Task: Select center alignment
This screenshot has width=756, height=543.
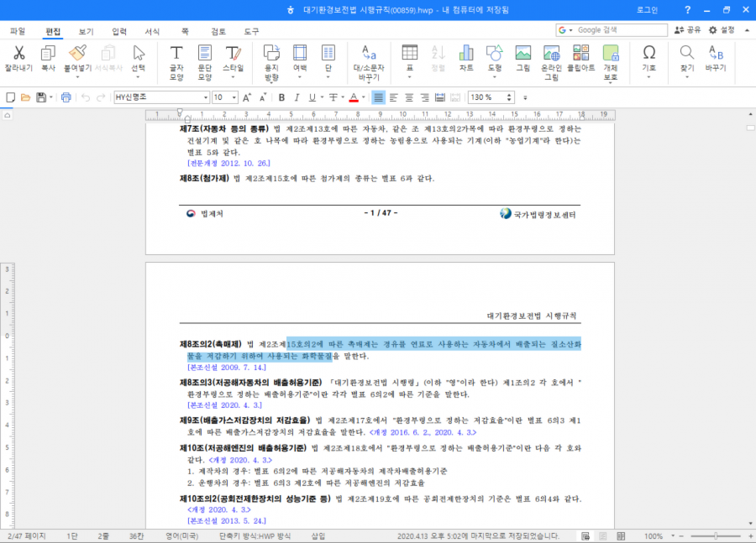Action: 409,97
